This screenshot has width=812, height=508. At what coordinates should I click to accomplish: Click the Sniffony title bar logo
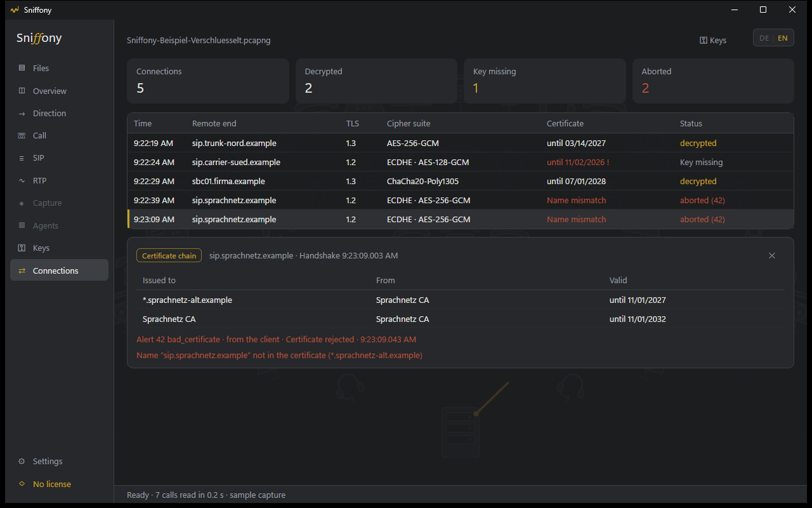tap(15, 10)
